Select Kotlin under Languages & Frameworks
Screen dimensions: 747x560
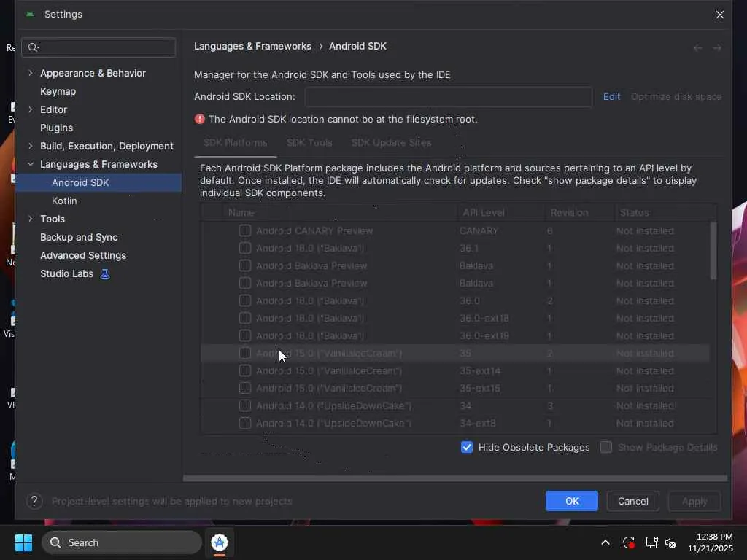(64, 201)
